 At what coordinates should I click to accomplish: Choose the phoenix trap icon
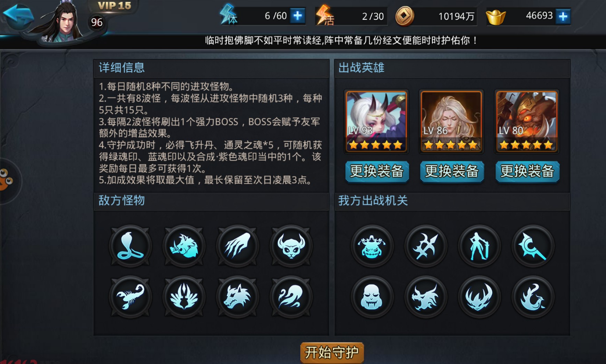click(533, 297)
